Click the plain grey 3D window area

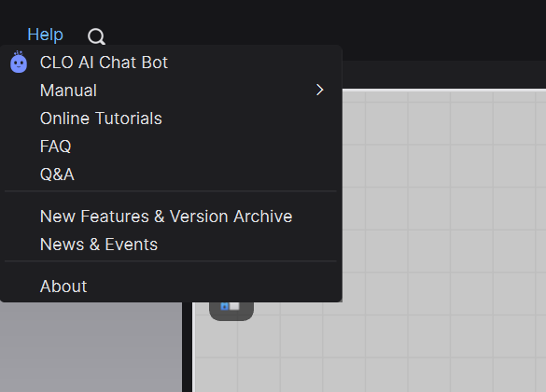pyautogui.click(x=91, y=346)
